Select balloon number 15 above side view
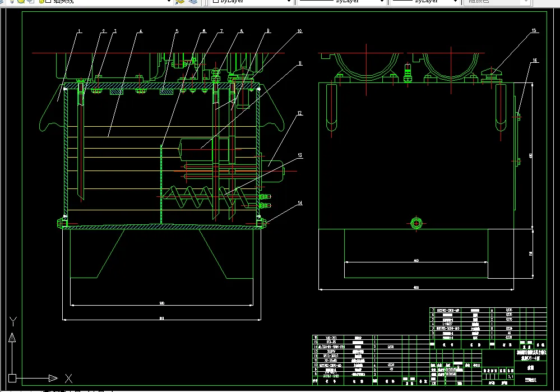 [534, 30]
